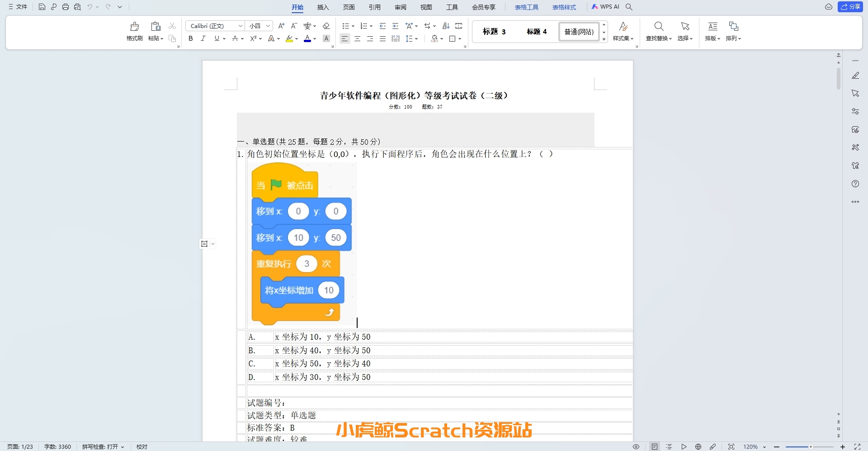Click the WPS AI button
Viewport: 868px width, 451px height.
(605, 7)
